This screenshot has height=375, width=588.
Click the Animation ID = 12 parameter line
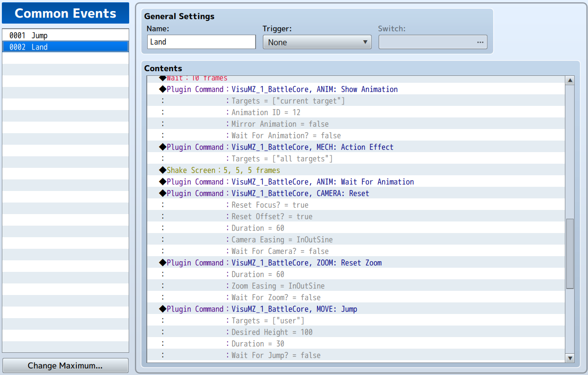point(356,112)
